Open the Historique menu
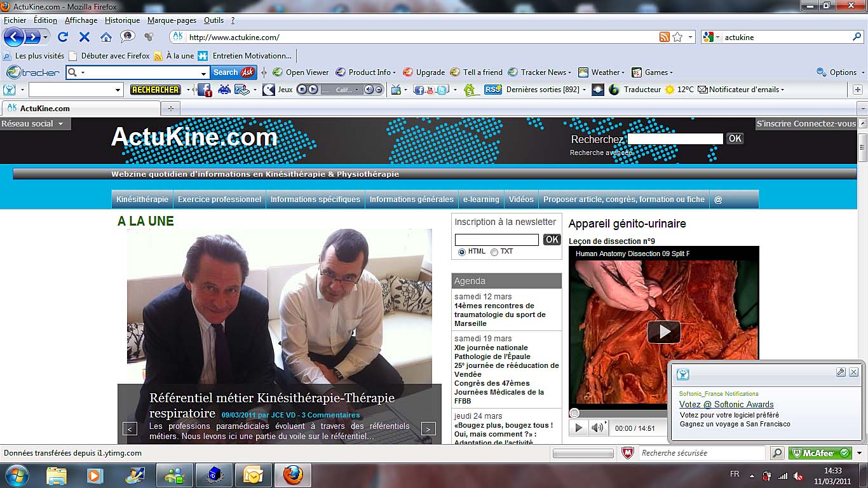The height and width of the screenshot is (488, 868). point(123,20)
